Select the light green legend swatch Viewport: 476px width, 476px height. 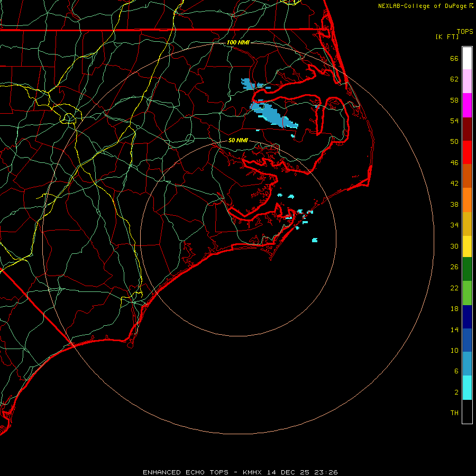pos(467,293)
